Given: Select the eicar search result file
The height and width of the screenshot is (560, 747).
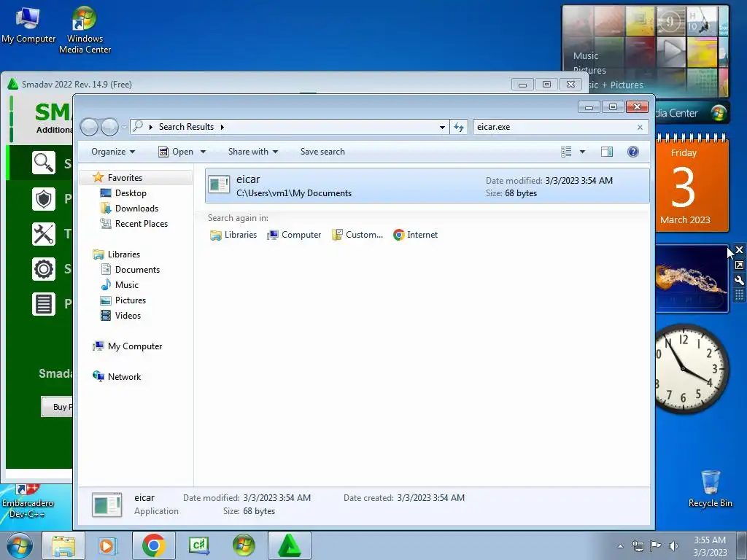Looking at the screenshot, I should coord(427,186).
